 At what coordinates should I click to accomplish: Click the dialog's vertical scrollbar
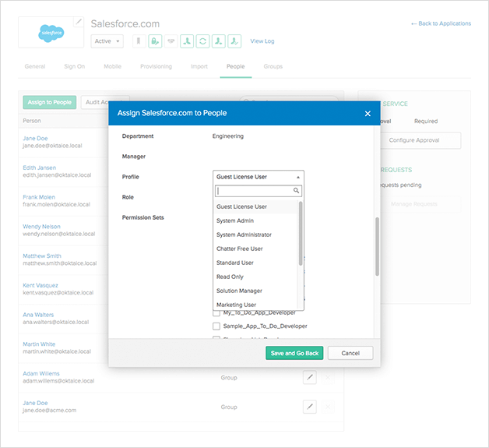(x=378, y=245)
